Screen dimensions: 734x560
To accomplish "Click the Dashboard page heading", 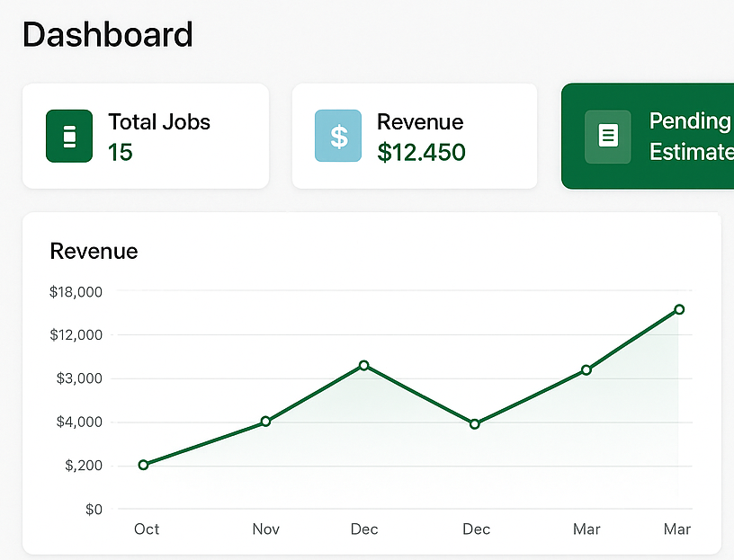I will tap(107, 35).
